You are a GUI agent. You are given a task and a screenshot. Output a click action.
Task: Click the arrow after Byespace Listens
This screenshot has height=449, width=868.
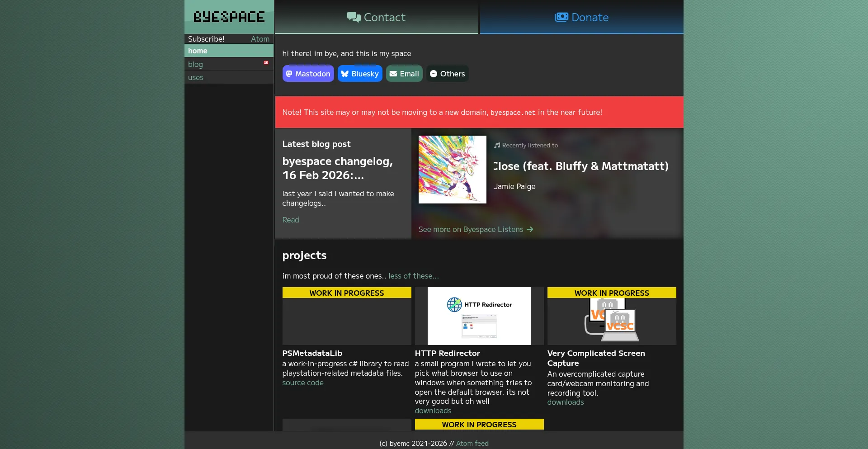(x=530, y=229)
